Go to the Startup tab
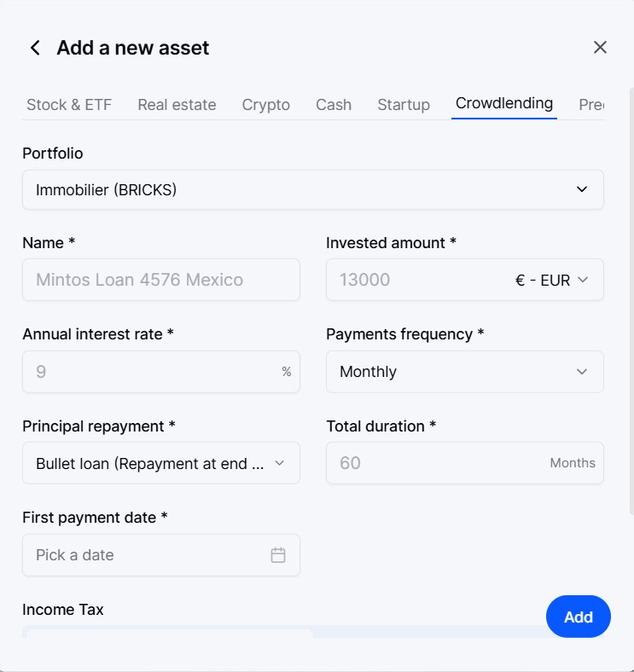Image resolution: width=634 pixels, height=672 pixels. point(404,105)
